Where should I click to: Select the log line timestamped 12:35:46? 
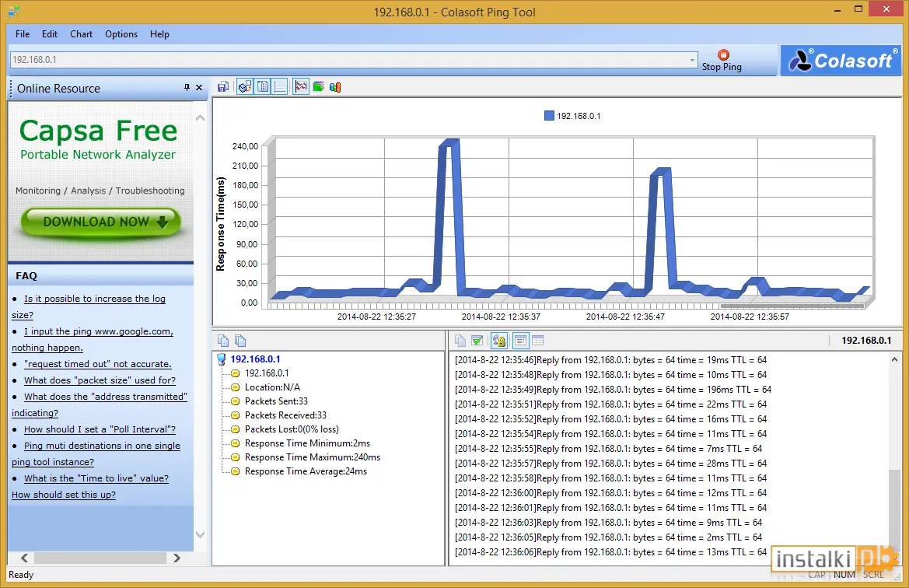610,360
